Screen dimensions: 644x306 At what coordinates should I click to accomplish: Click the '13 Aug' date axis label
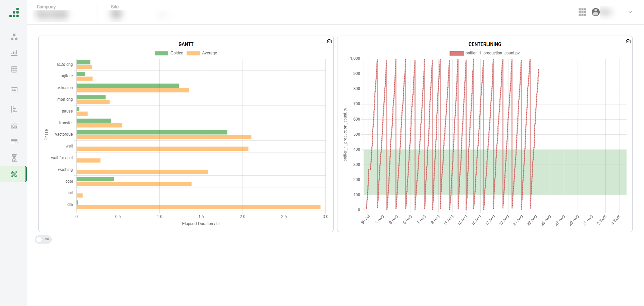(463, 220)
